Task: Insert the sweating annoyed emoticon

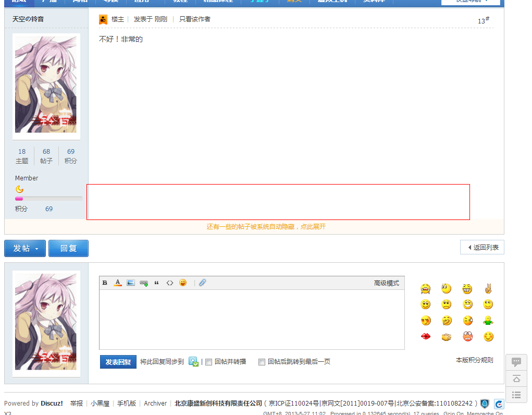Action: [x=468, y=320]
